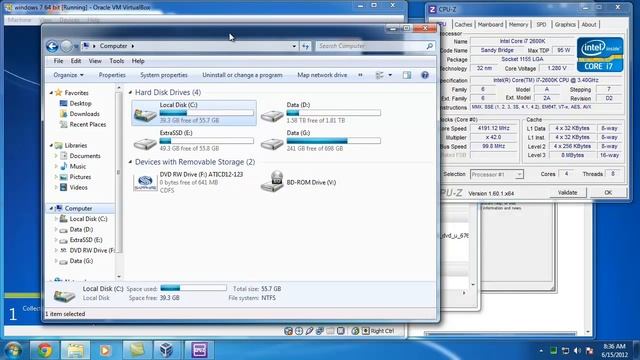Show more toolbar commands chevron

(x=360, y=75)
